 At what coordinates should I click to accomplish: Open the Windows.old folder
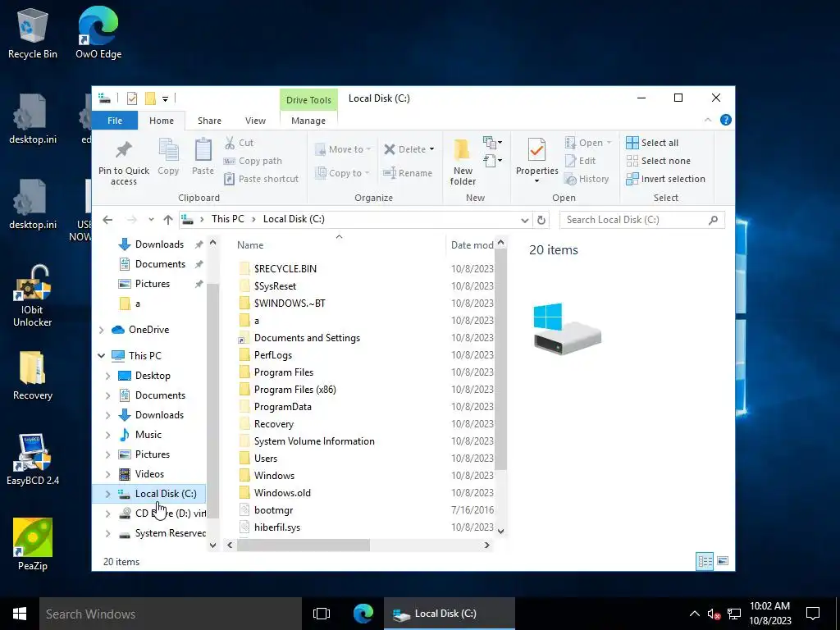coord(282,493)
